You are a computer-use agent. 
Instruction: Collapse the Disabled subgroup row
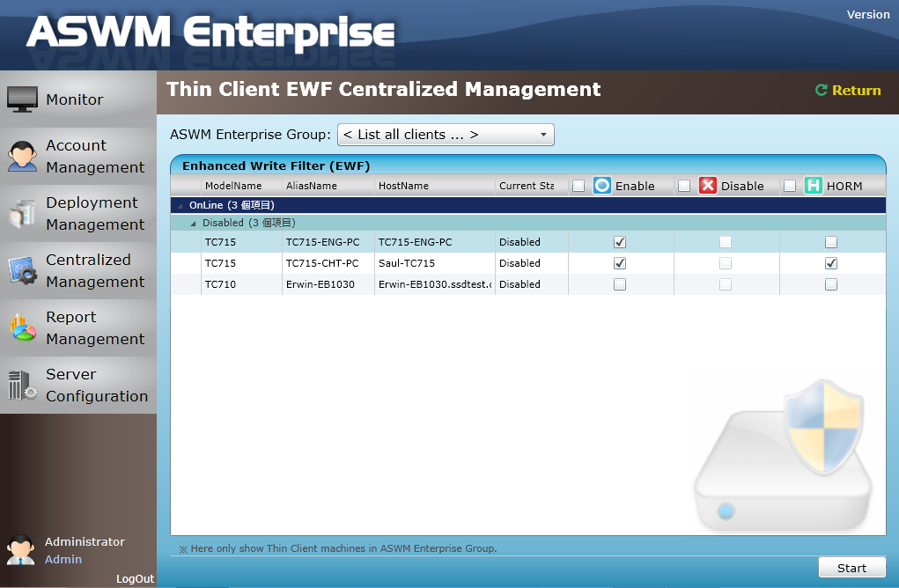pos(193,224)
